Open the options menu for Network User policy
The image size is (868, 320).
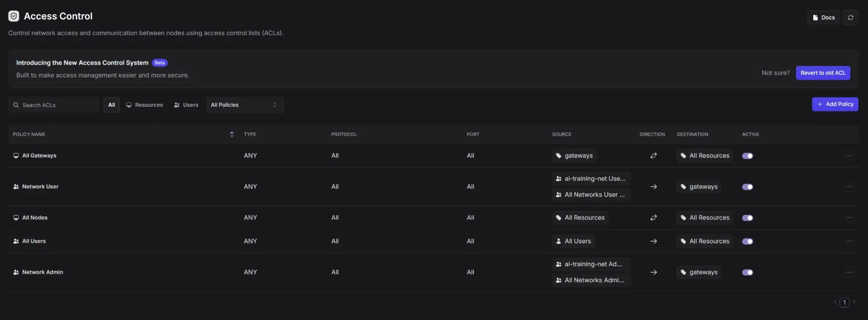point(848,187)
